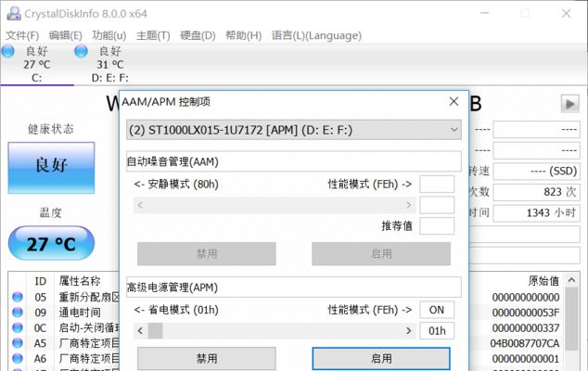Click the status orb for attribute 0C
588x371 pixels.
pos(18,327)
